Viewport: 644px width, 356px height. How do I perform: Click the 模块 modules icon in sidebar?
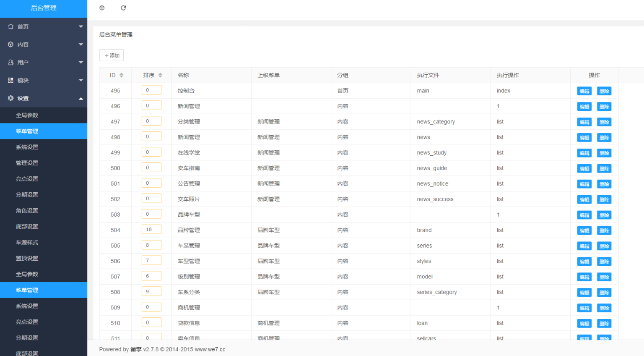[x=10, y=80]
